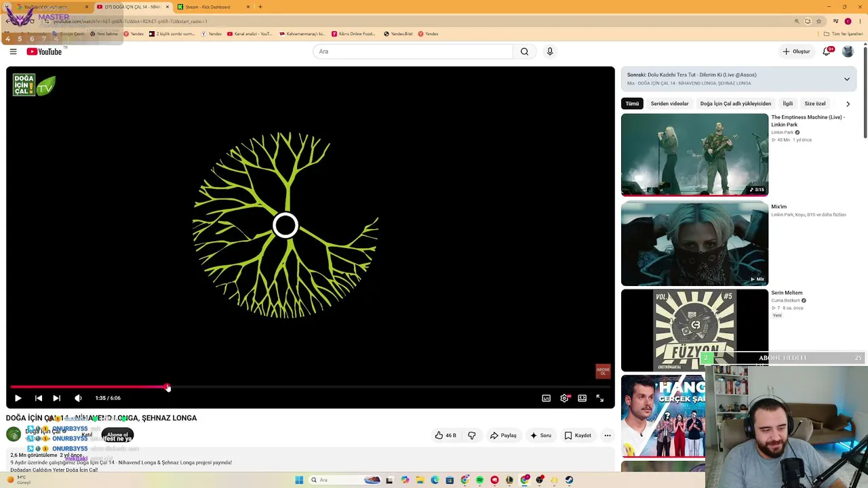Click The Emptiness Machine (Live) title

tap(808, 121)
